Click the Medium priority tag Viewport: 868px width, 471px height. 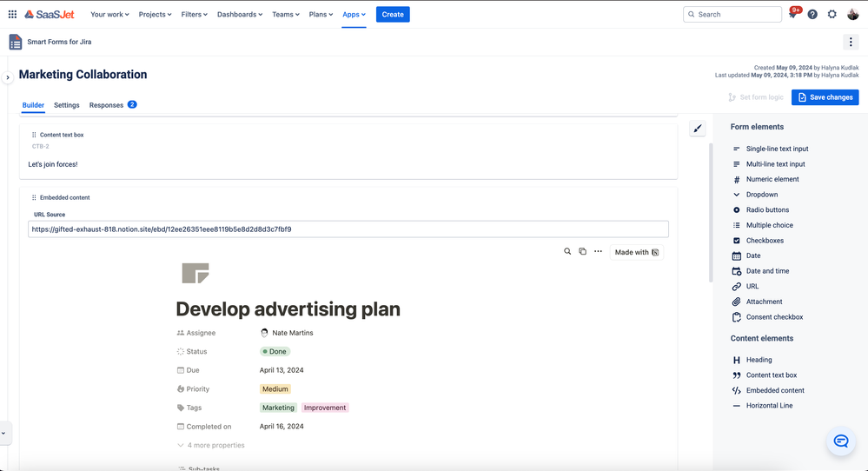pyautogui.click(x=275, y=389)
